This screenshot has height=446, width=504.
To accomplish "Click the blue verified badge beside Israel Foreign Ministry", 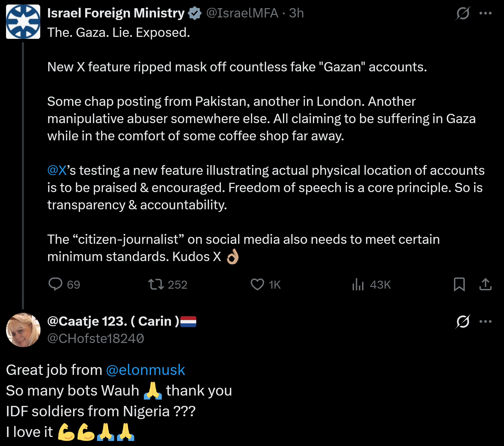I will (195, 13).
